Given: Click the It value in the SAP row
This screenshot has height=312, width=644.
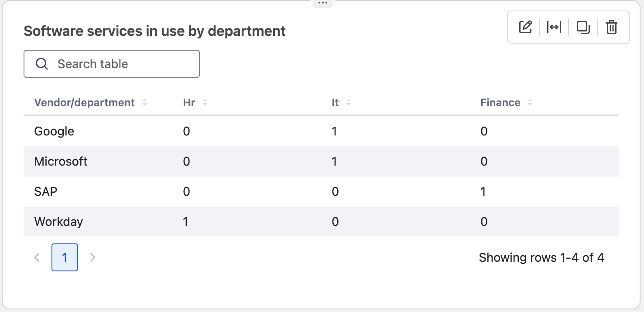Looking at the screenshot, I should 335,191.
